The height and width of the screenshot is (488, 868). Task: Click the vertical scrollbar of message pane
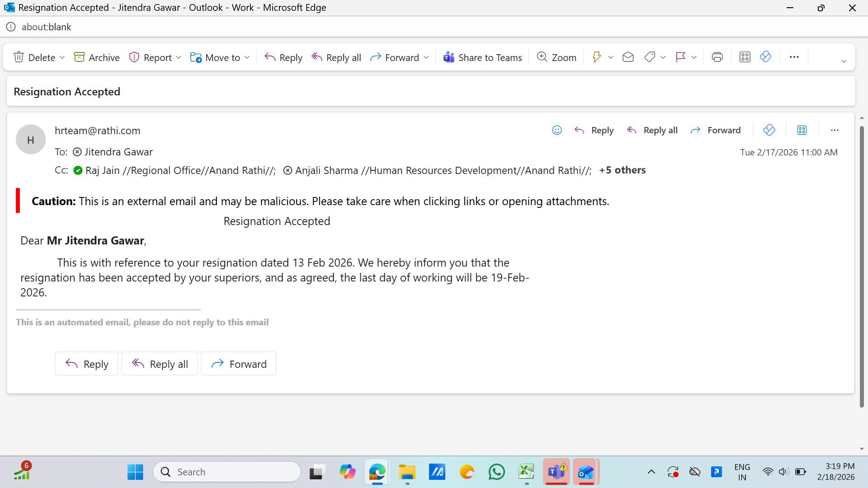tap(861, 267)
